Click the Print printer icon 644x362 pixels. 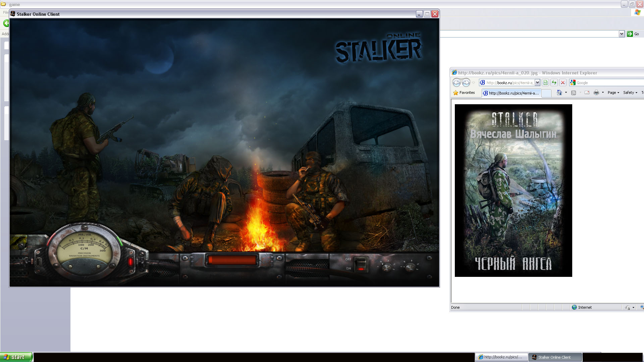pyautogui.click(x=596, y=93)
